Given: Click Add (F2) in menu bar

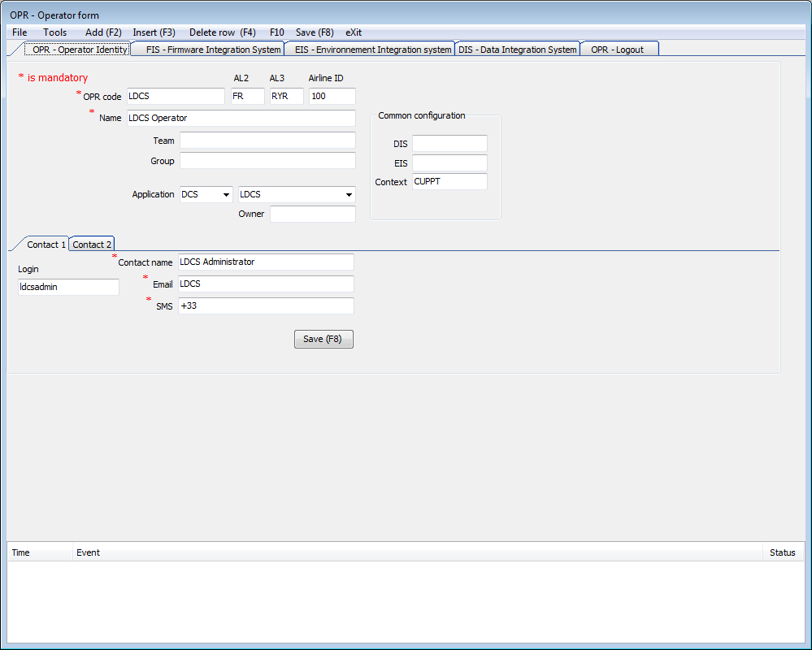Looking at the screenshot, I should coord(103,32).
